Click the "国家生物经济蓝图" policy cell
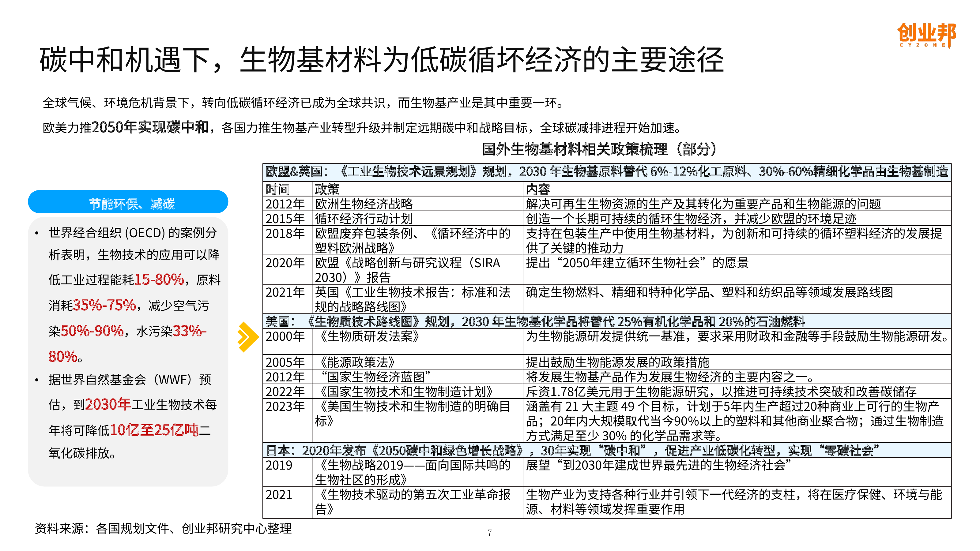Viewport: 980px width, 551px height. click(417, 377)
